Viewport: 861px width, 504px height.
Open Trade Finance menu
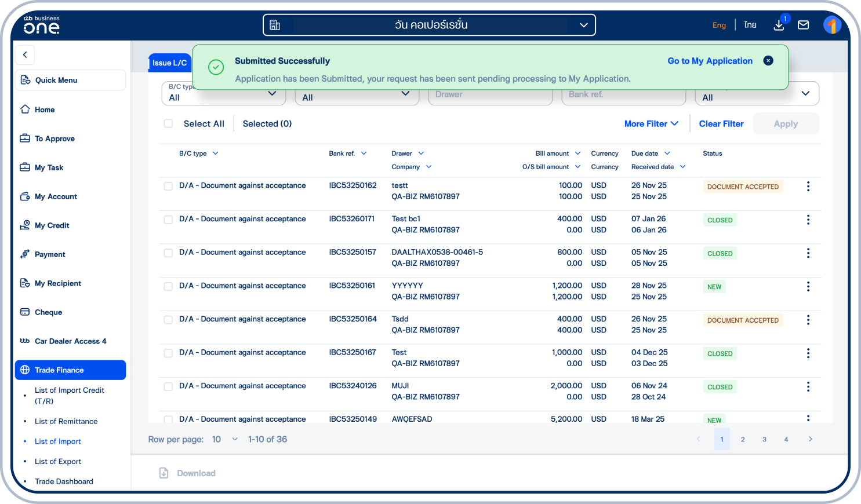(70, 370)
